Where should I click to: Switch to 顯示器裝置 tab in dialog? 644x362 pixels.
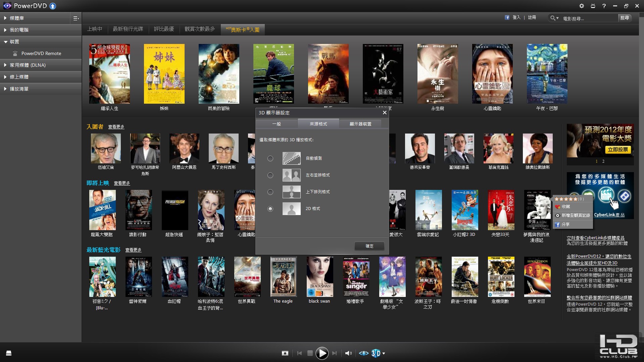(x=360, y=124)
